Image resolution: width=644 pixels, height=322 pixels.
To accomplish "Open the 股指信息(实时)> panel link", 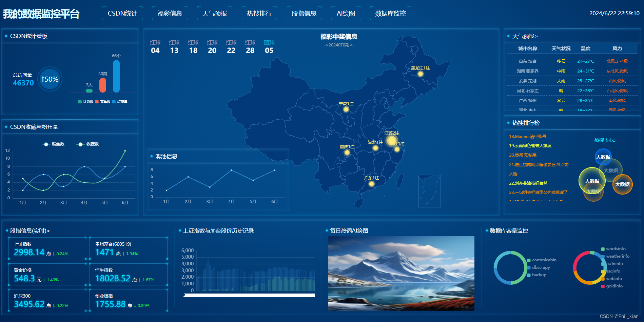I will click(30, 231).
